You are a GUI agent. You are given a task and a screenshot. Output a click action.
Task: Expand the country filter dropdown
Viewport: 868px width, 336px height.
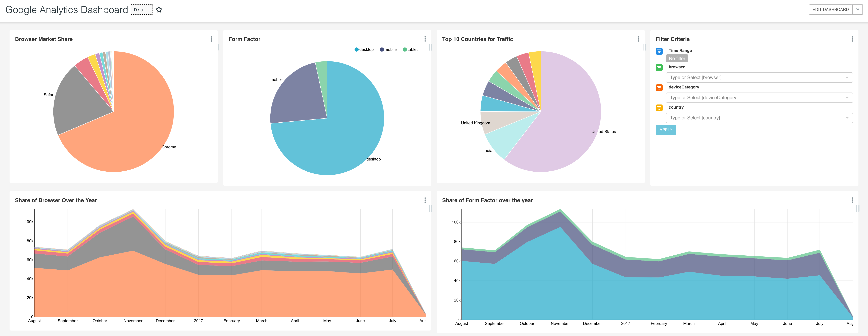click(x=847, y=118)
